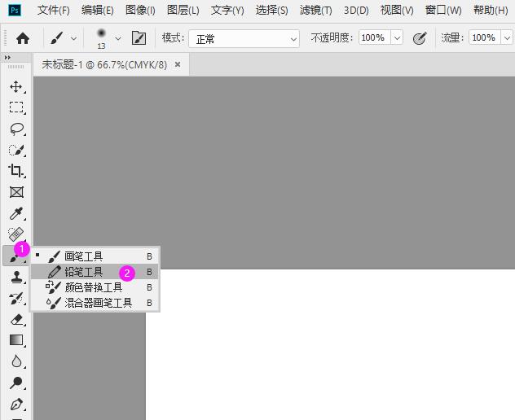Open the 编辑(E) menu
The width and height of the screenshot is (515, 420).
point(98,10)
